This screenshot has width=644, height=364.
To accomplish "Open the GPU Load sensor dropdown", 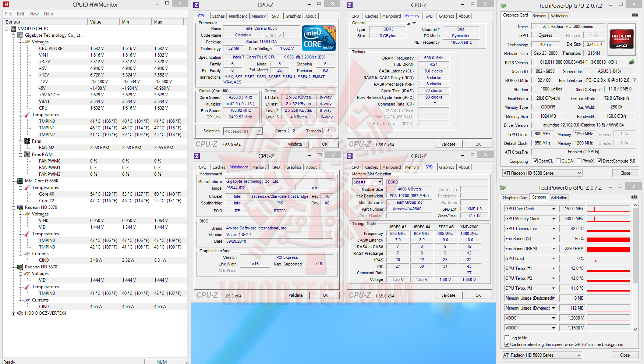I will point(553,258).
